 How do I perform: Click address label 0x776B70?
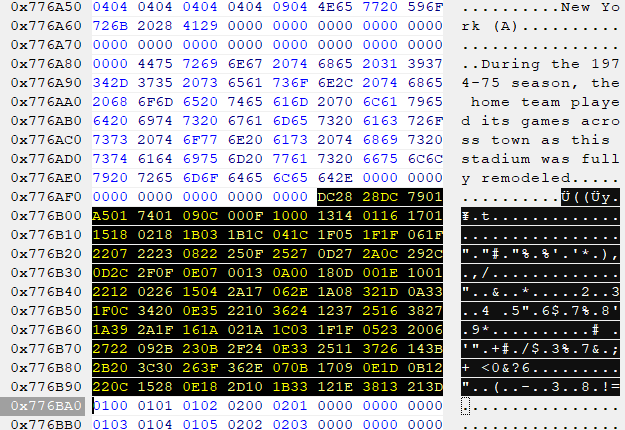coord(46,349)
